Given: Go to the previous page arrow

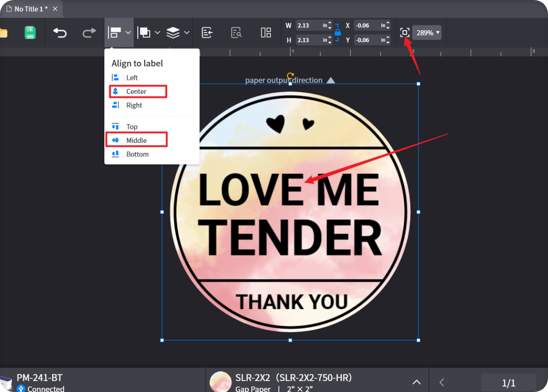Looking at the screenshot, I should tap(442, 382).
